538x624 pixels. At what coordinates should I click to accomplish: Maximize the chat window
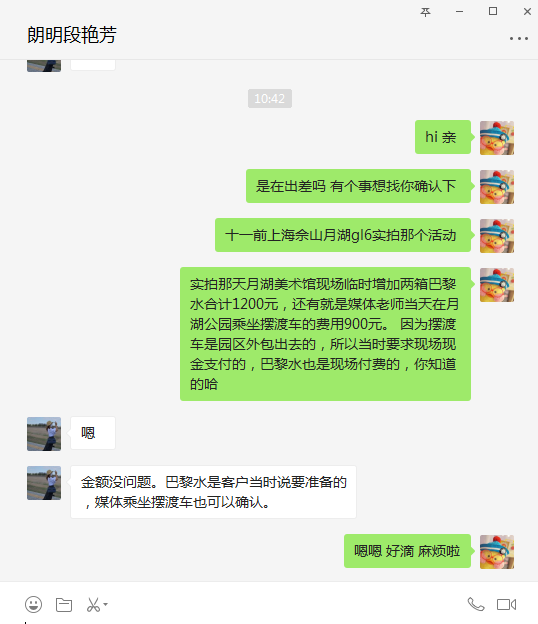pos(493,11)
